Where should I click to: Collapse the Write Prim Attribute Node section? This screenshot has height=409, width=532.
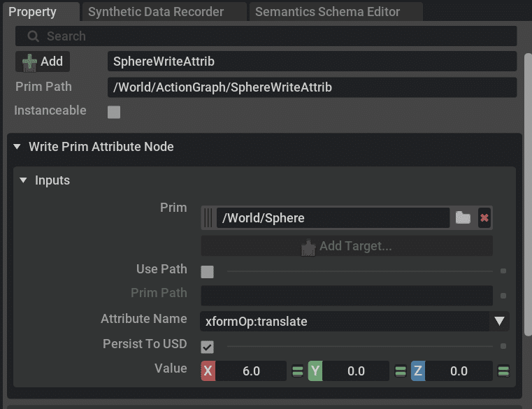tap(17, 147)
